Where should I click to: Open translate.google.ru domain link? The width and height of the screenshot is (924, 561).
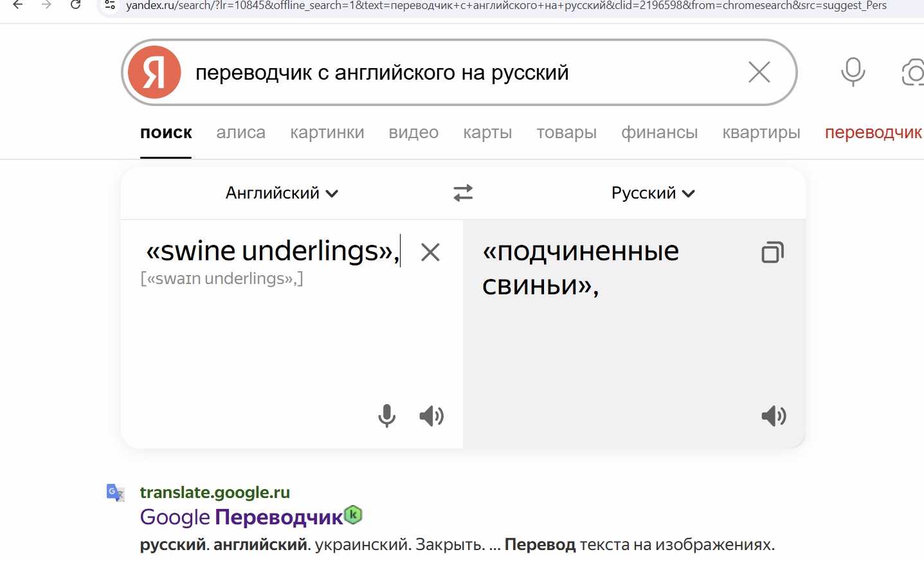pos(215,492)
